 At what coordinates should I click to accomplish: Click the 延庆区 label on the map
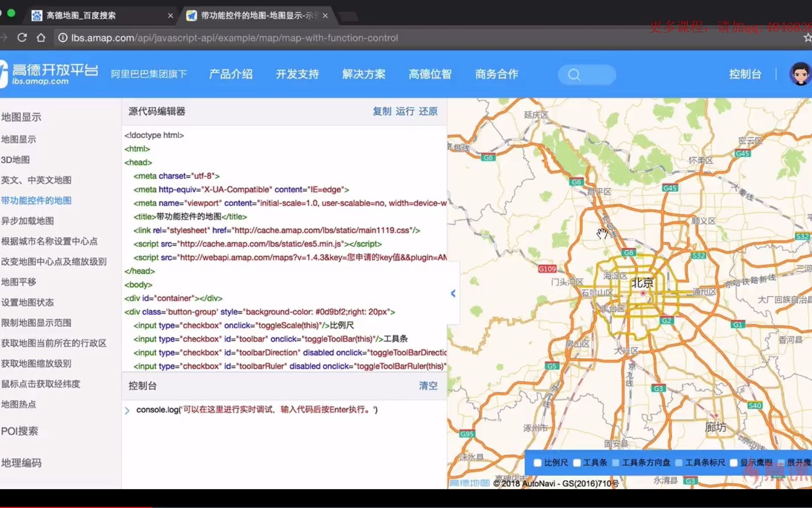click(x=536, y=115)
